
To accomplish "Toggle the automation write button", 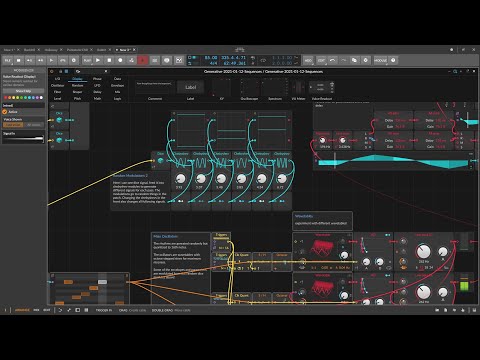I will tap(131, 60).
